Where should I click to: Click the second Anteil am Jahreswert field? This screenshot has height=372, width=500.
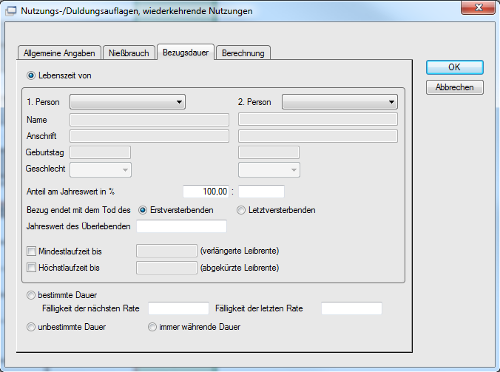point(261,192)
